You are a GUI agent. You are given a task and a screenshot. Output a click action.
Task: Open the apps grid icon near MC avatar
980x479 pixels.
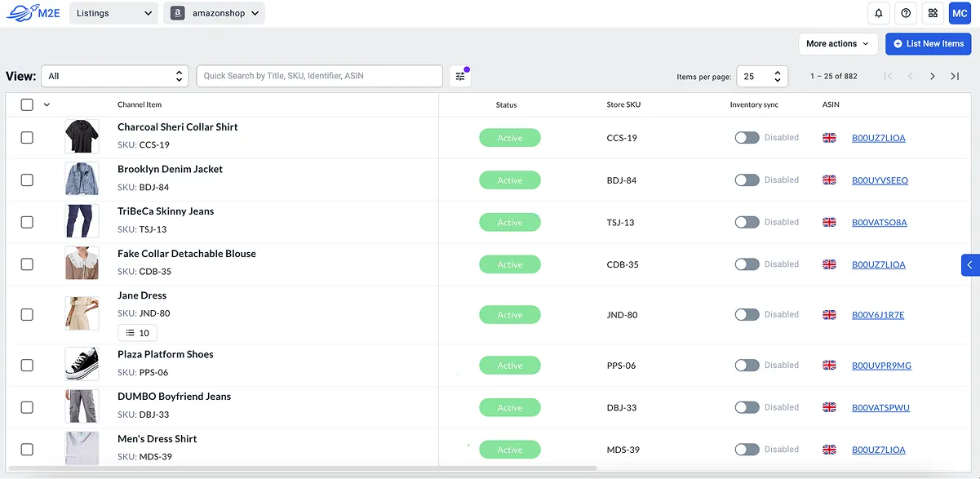pos(933,13)
